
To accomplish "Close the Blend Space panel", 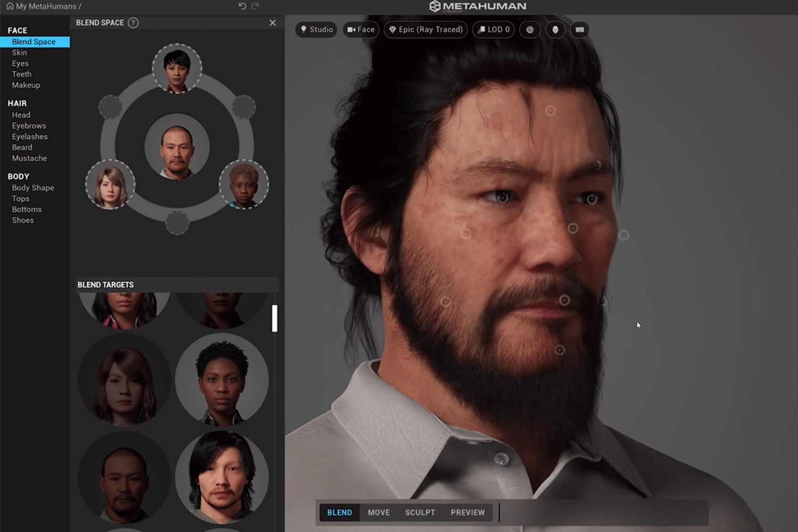I will pos(272,23).
